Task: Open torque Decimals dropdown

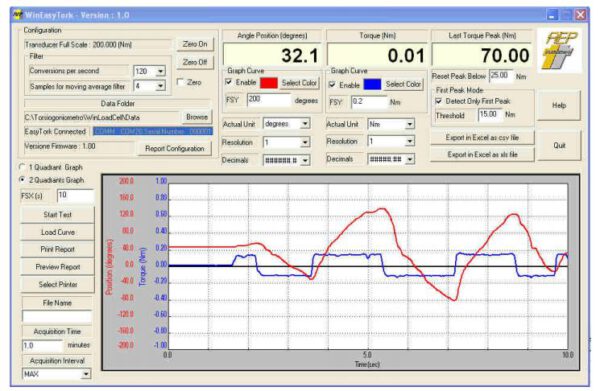Action: coord(409,159)
